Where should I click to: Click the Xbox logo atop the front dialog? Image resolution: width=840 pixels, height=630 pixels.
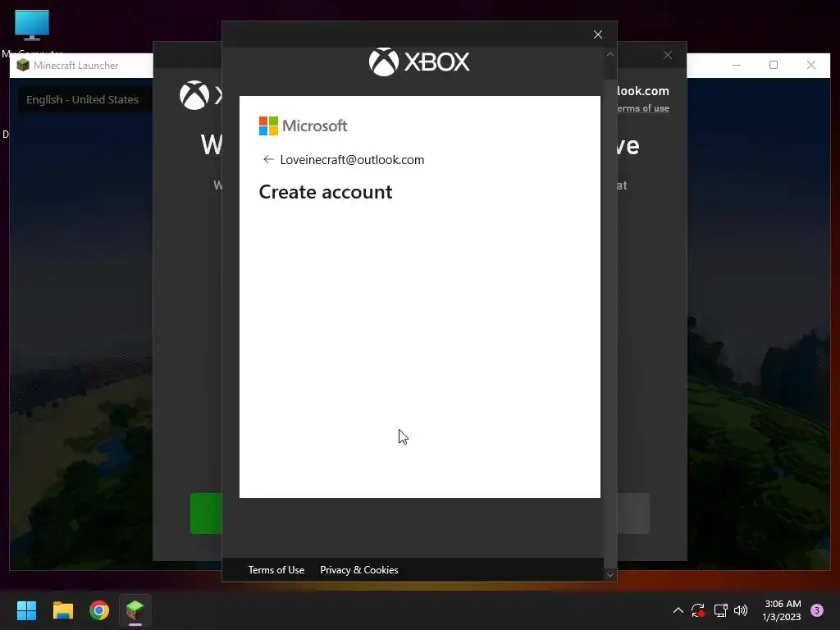click(419, 62)
